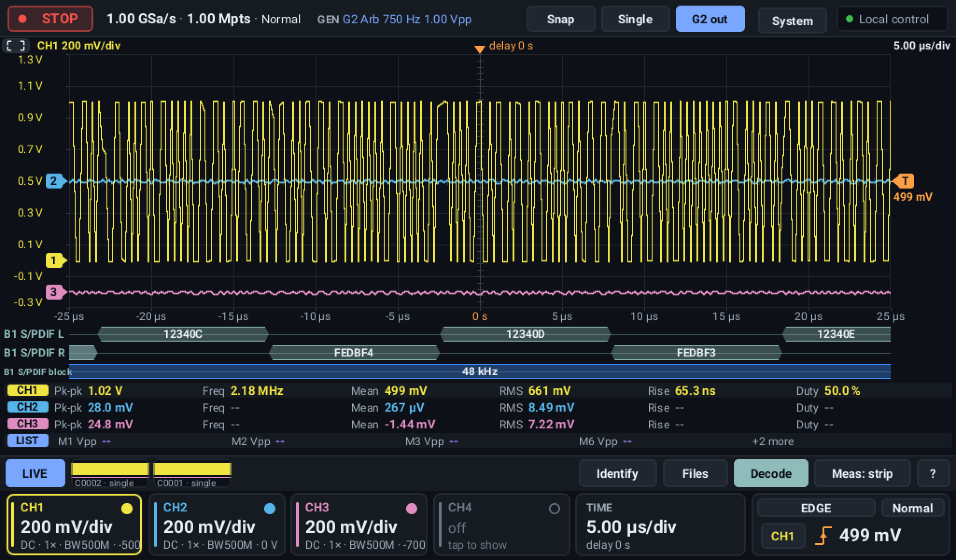Image resolution: width=956 pixels, height=560 pixels.
Task: Toggle CH1 channel on/off yellow dot
Action: (x=127, y=509)
